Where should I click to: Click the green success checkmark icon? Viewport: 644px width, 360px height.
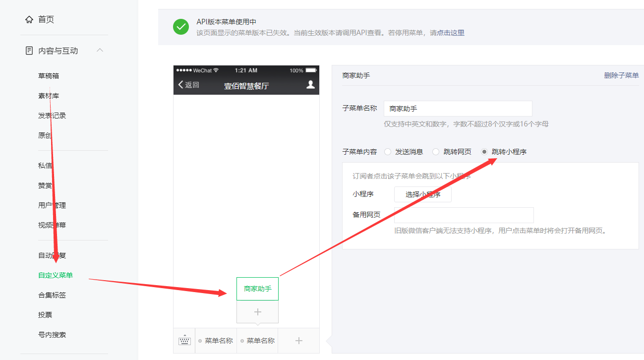coord(181,27)
